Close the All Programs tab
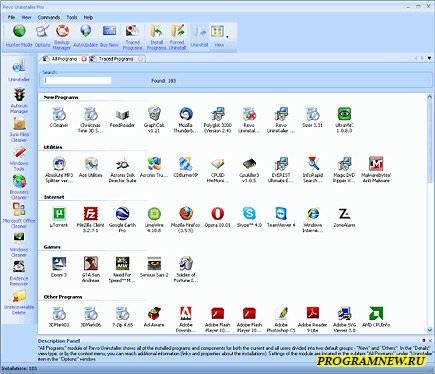435x374 pixels. point(84,59)
